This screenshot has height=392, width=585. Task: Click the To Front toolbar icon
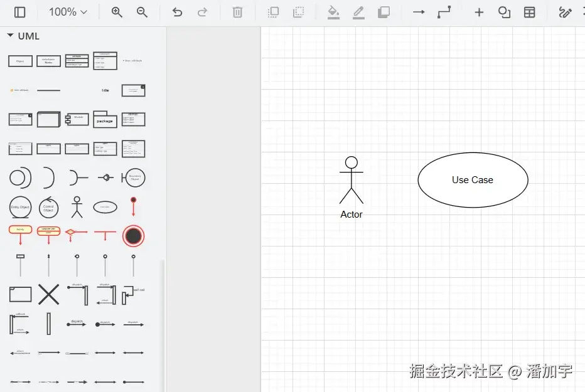(274, 13)
